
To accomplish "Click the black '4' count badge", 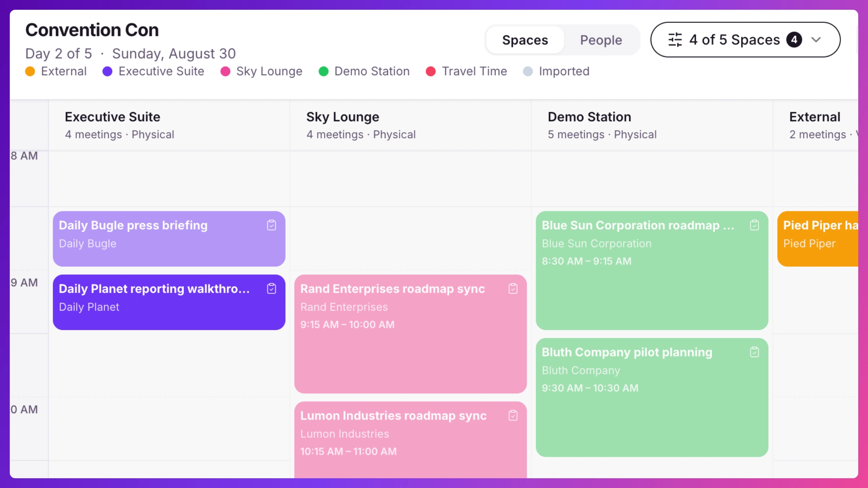I will point(794,40).
